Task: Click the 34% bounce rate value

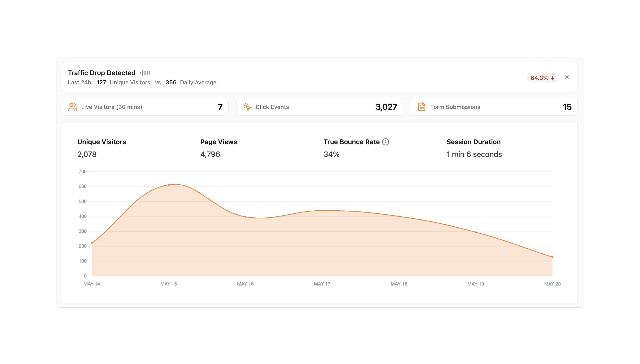Action: click(x=331, y=154)
